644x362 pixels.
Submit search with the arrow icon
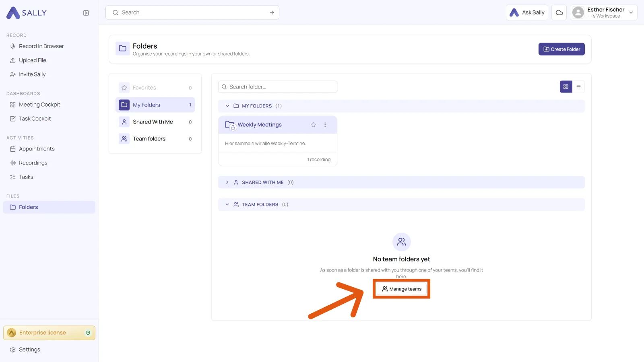272,12
